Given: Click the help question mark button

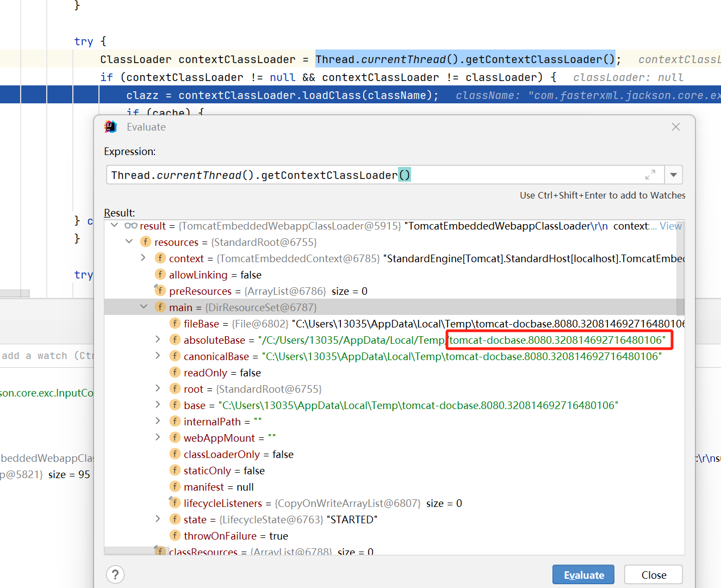Looking at the screenshot, I should pos(115,574).
